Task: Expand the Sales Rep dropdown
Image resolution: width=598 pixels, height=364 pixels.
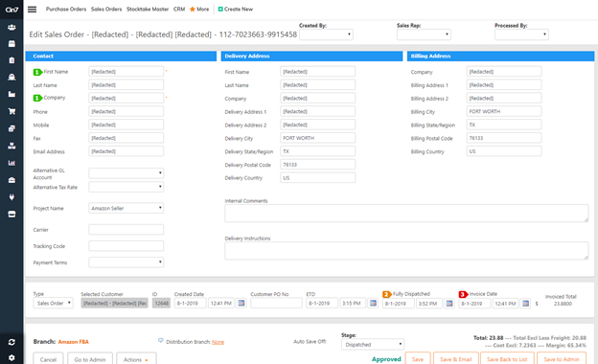Action: tap(424, 34)
